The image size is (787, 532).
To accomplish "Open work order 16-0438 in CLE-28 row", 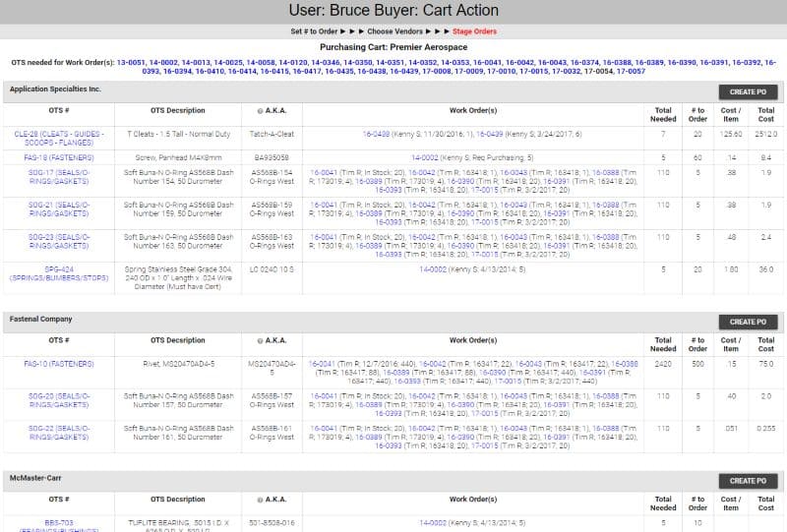I will (x=376, y=134).
